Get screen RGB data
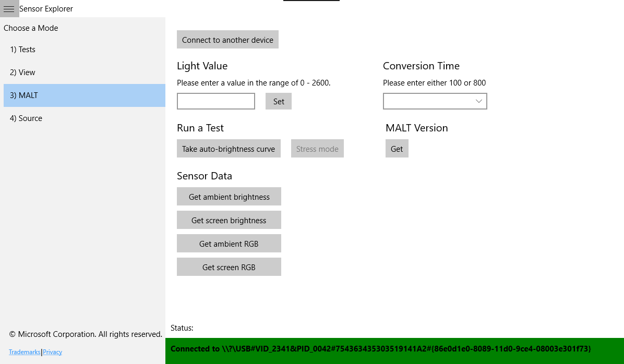Screen dimensions: 624x364 [229, 267]
